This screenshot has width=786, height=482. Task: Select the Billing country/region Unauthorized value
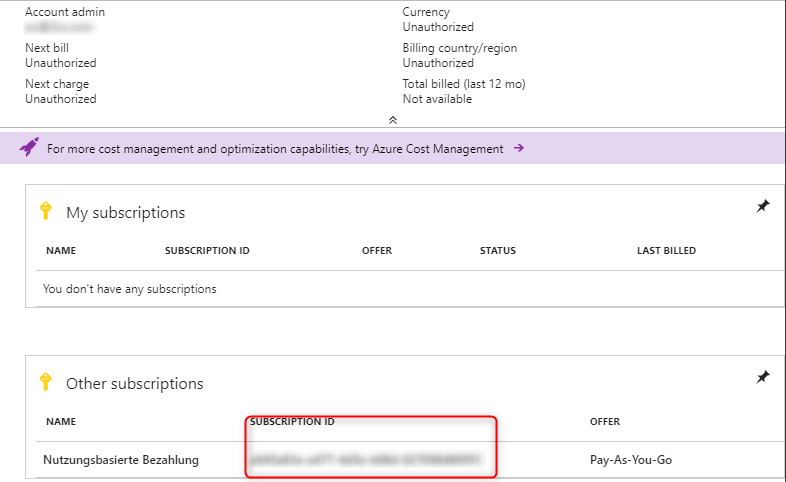pyautogui.click(x=438, y=63)
